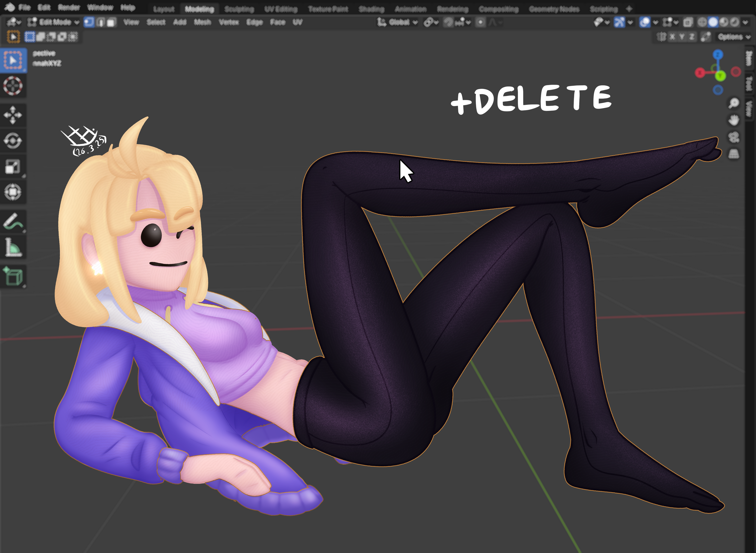Choose the Move tool
This screenshot has width=756, height=553.
pos(13,115)
